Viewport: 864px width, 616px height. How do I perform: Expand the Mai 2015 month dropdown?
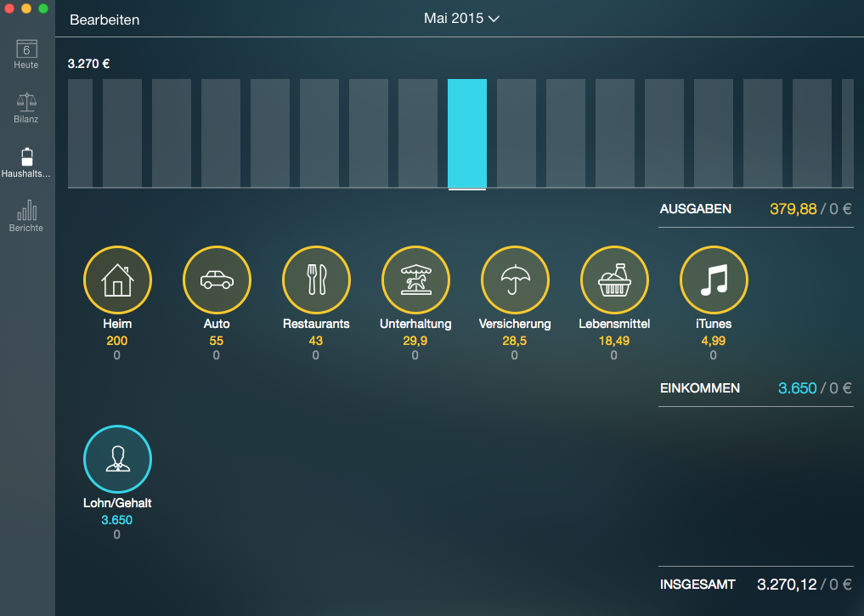pos(461,19)
